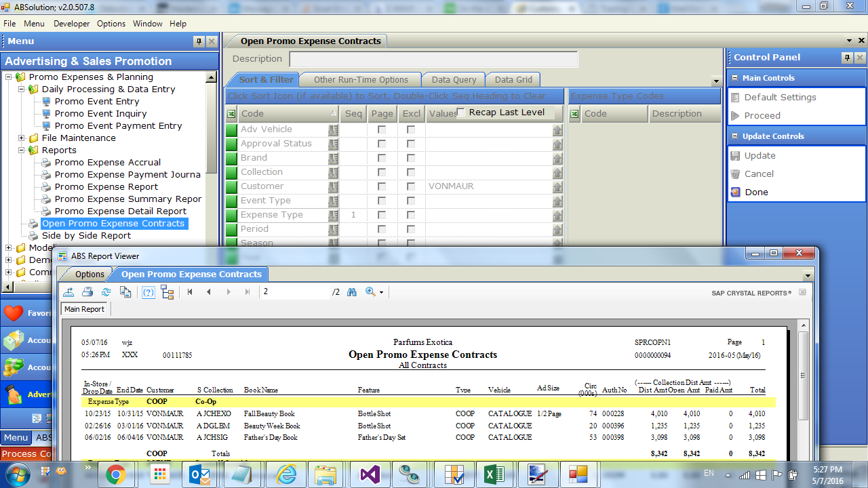Go to previous report page
Viewport: 868px width, 488px height.
209,292
